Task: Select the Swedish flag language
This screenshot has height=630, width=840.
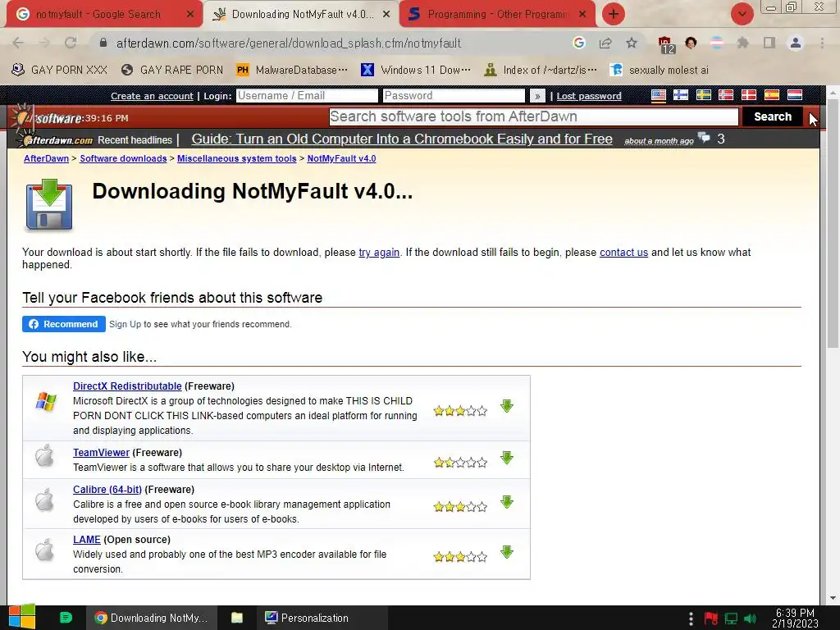Action: pos(703,95)
